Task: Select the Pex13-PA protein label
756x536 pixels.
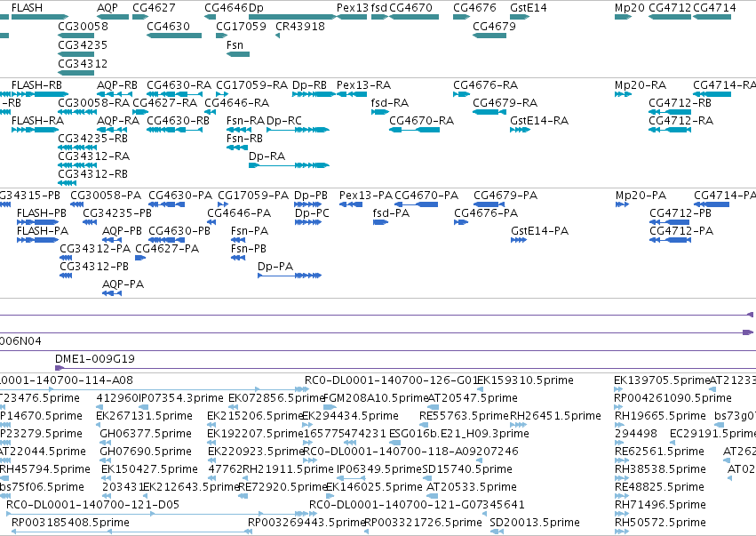Action: 366,196
